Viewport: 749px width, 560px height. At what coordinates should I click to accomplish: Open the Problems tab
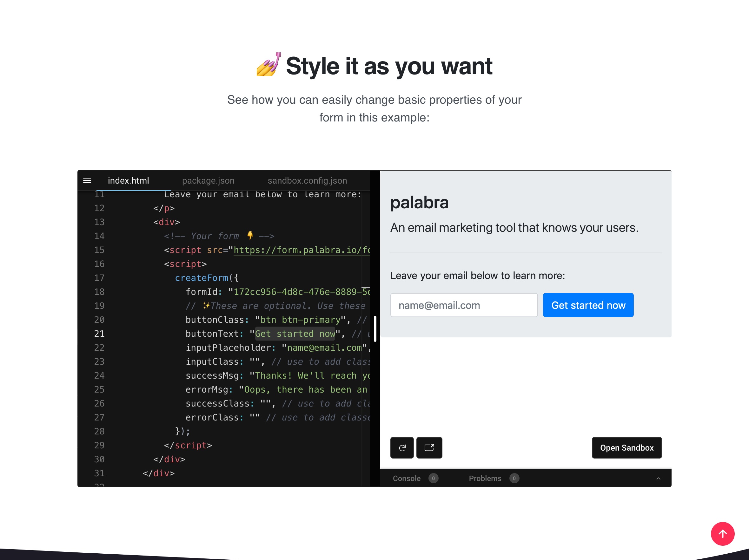pos(485,479)
